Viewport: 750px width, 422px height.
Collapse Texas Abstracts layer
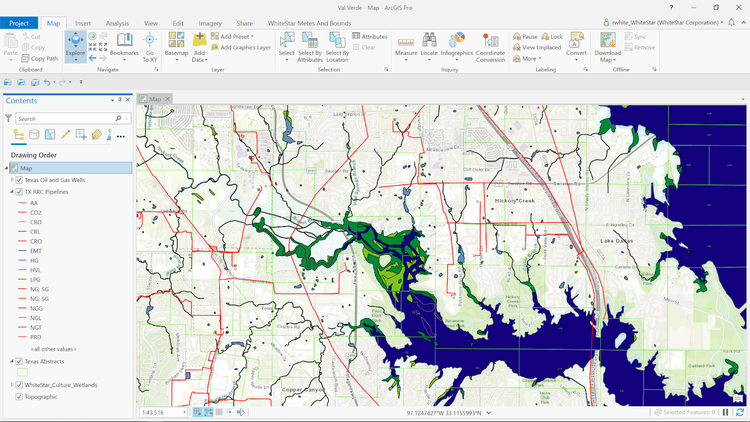12,362
